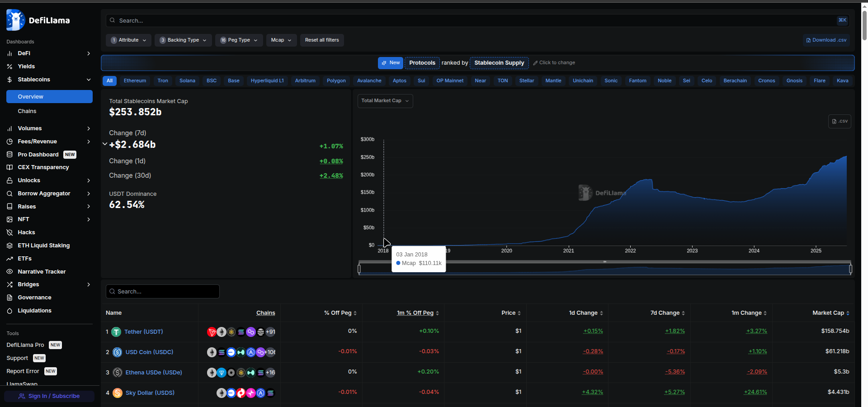This screenshot has width=868, height=407.
Task: Sort table by Price column
Action: 511,313
